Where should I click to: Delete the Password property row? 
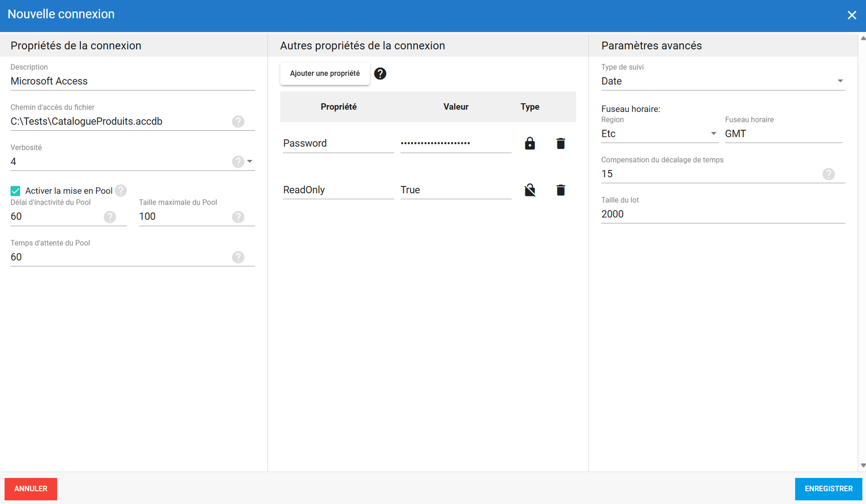coord(561,143)
